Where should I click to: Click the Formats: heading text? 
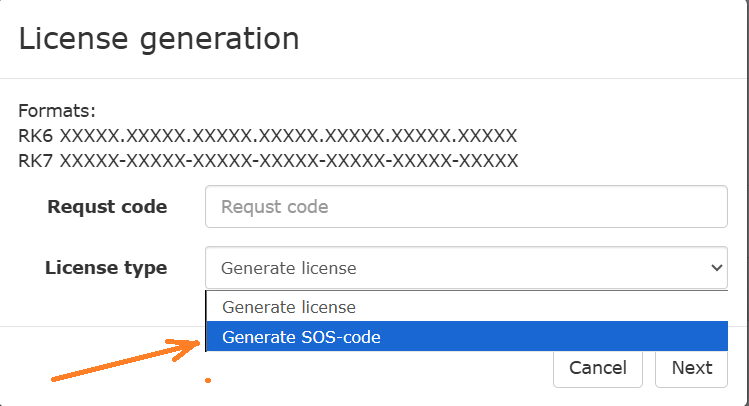56,111
